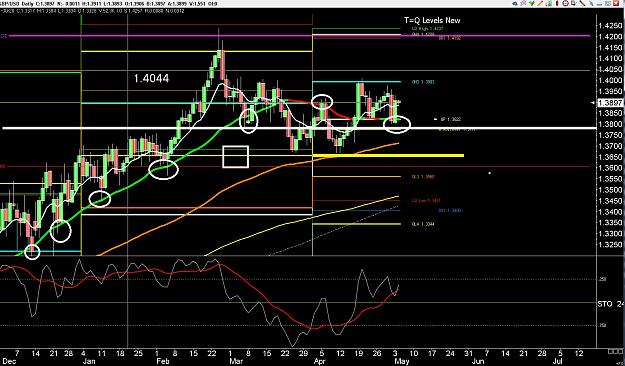Viewport: 625px width, 366px height.
Task: Click the dark cloud-shaped icon in the top toolbar
Action: [515, 4]
